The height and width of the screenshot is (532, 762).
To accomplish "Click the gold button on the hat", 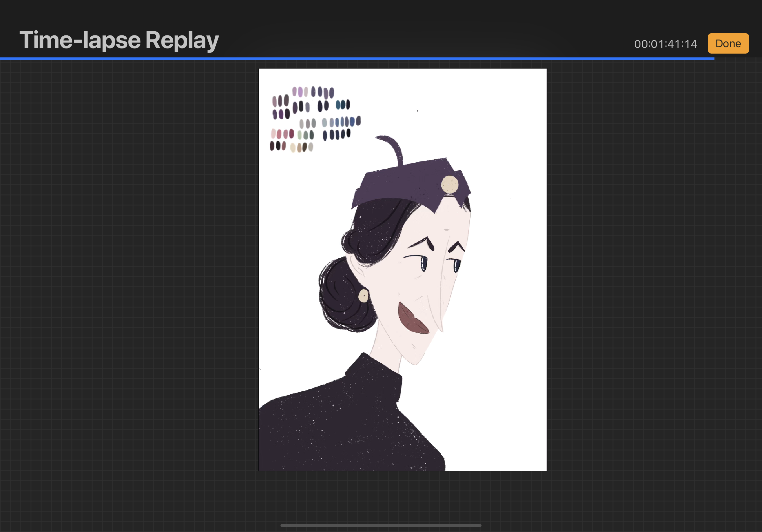I will [x=449, y=184].
